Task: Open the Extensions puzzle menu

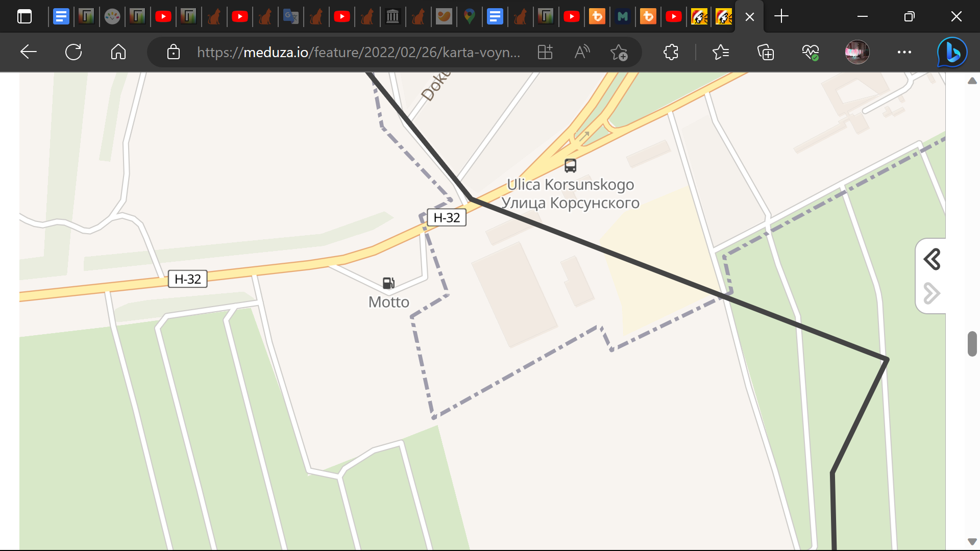Action: coord(671,52)
